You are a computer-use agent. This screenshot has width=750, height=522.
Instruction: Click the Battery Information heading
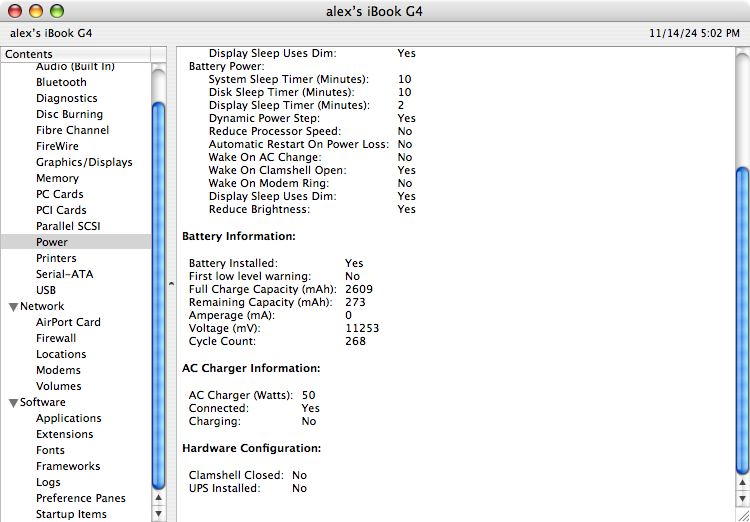point(239,236)
